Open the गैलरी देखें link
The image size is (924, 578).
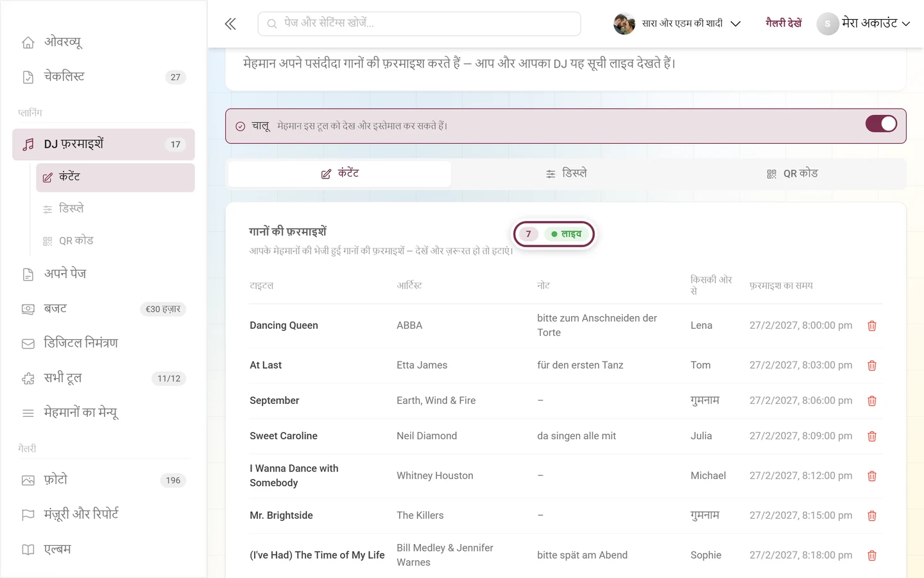click(783, 23)
